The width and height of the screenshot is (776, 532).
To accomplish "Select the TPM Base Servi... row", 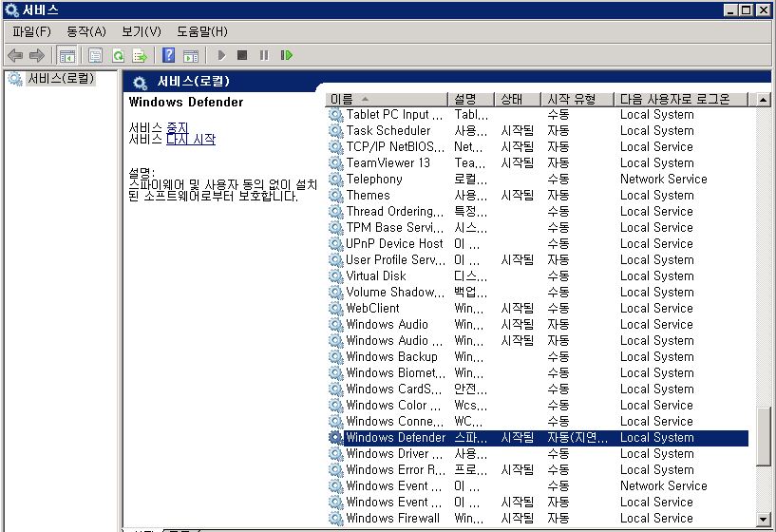I will [x=537, y=228].
